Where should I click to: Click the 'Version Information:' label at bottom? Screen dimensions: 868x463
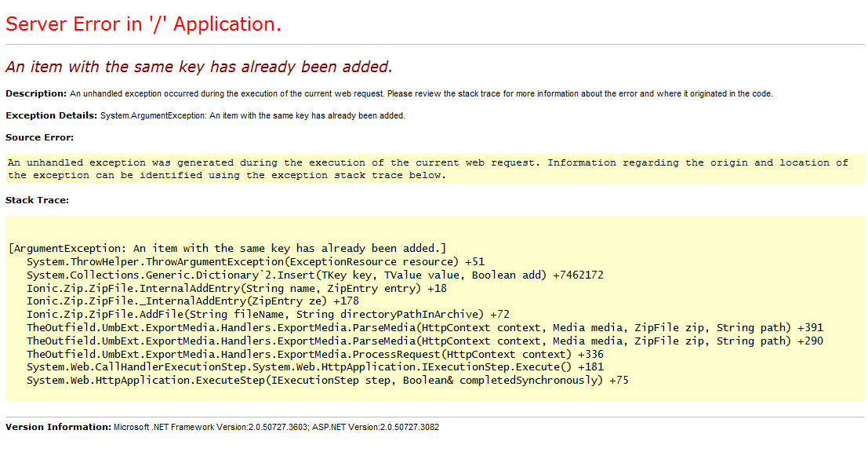point(58,427)
